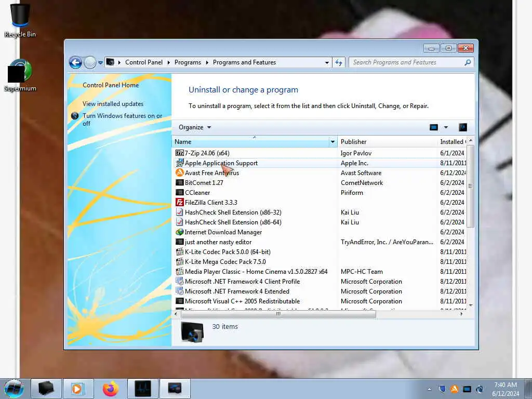Select Microsoft Visual C++ 2005 Redistributable
This screenshot has width=532, height=399.
click(242, 301)
